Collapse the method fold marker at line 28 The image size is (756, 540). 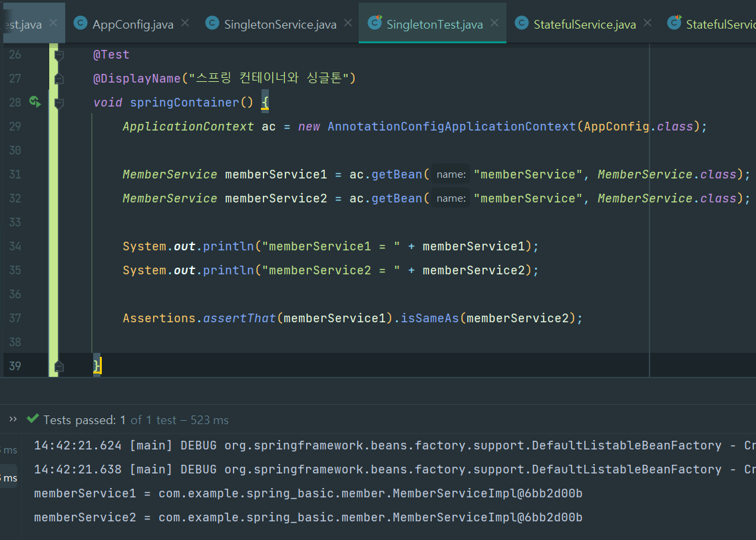pyautogui.click(x=59, y=103)
